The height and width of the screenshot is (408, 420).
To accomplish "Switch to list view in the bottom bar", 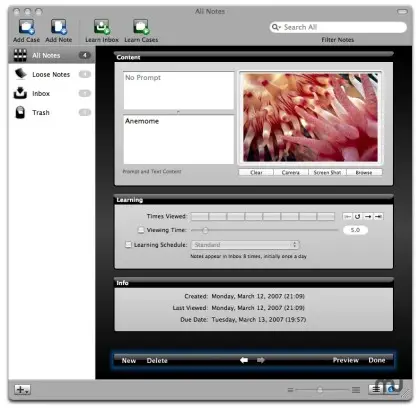I will pyautogui.click(x=376, y=389).
